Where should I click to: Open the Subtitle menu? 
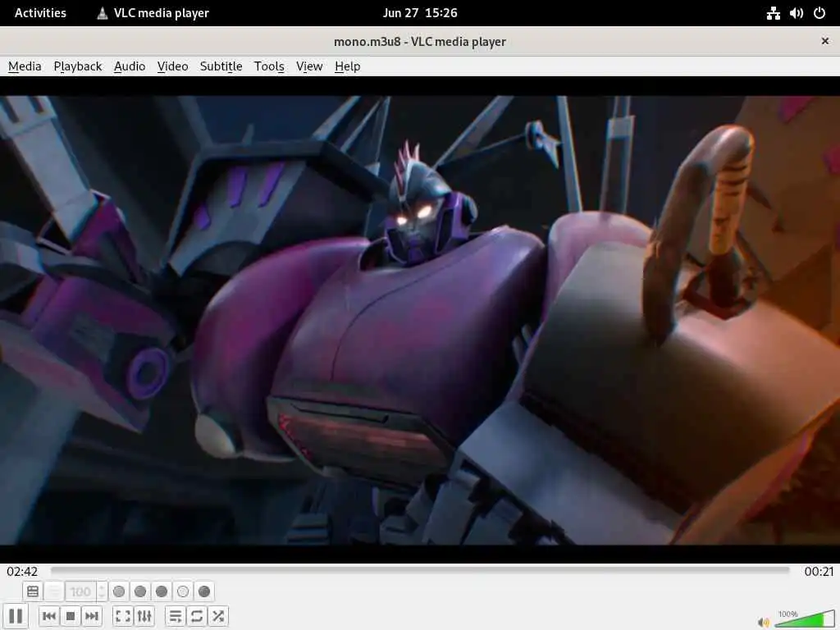(x=221, y=66)
